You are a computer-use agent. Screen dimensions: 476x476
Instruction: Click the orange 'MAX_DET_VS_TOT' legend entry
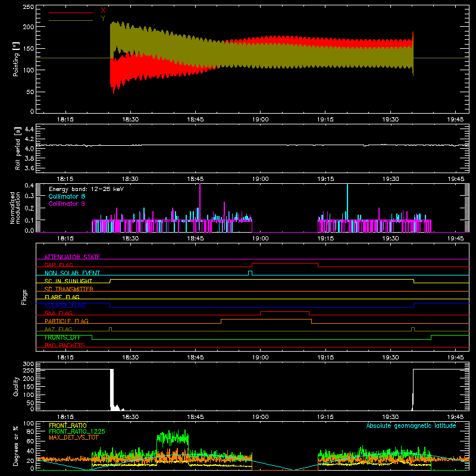tap(74, 437)
